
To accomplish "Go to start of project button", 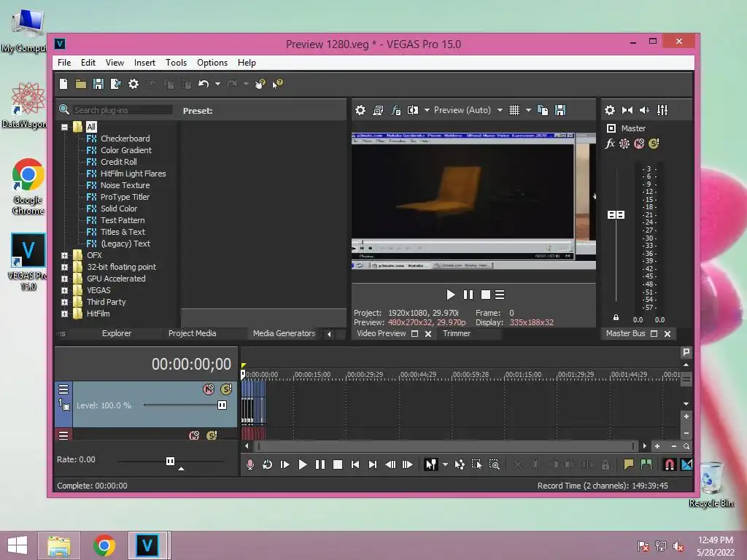I will 355,464.
